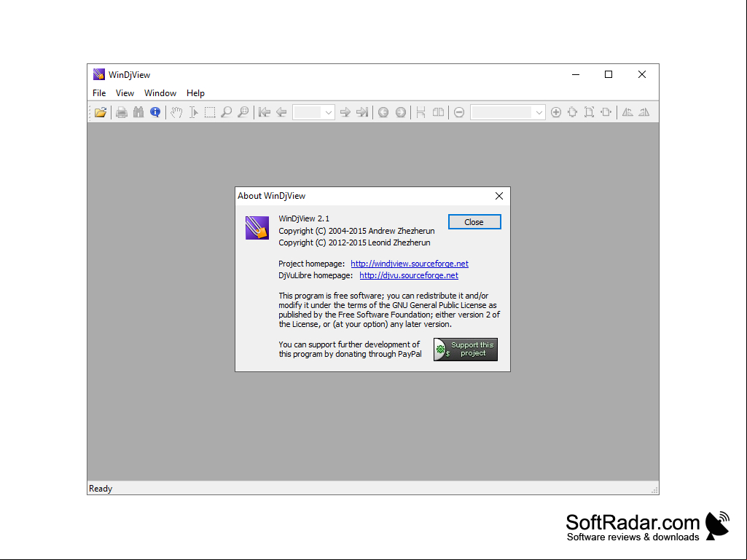
Task: Click the page icon with four-way arrows
Action: tap(573, 112)
